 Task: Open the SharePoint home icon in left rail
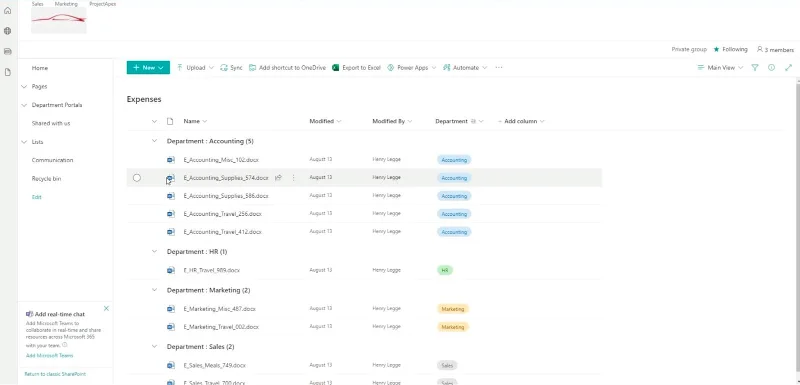coord(7,10)
